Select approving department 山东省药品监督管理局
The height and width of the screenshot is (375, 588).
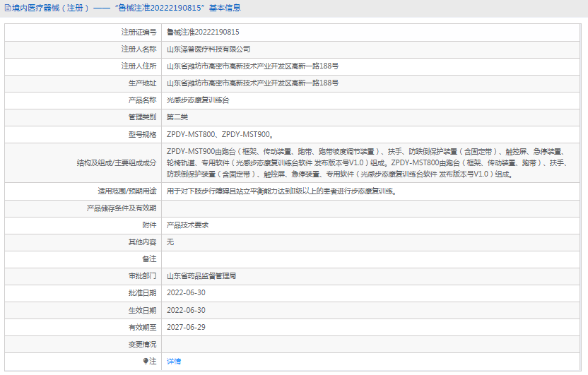201,276
